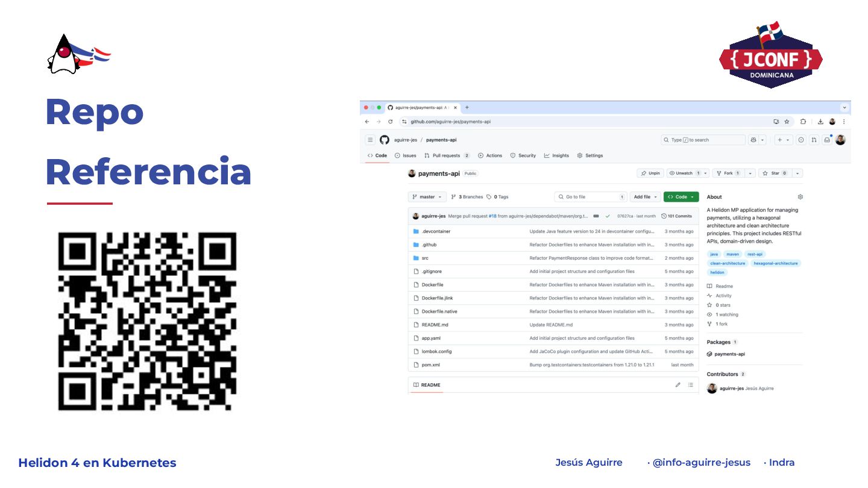Open the Dockerfile.native file
868x488 pixels.
click(x=439, y=311)
